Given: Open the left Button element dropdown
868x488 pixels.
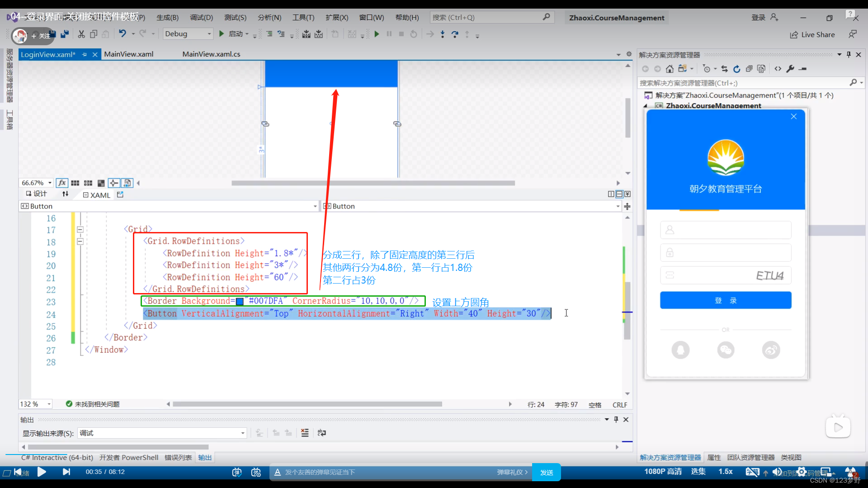Looking at the screenshot, I should (315, 206).
